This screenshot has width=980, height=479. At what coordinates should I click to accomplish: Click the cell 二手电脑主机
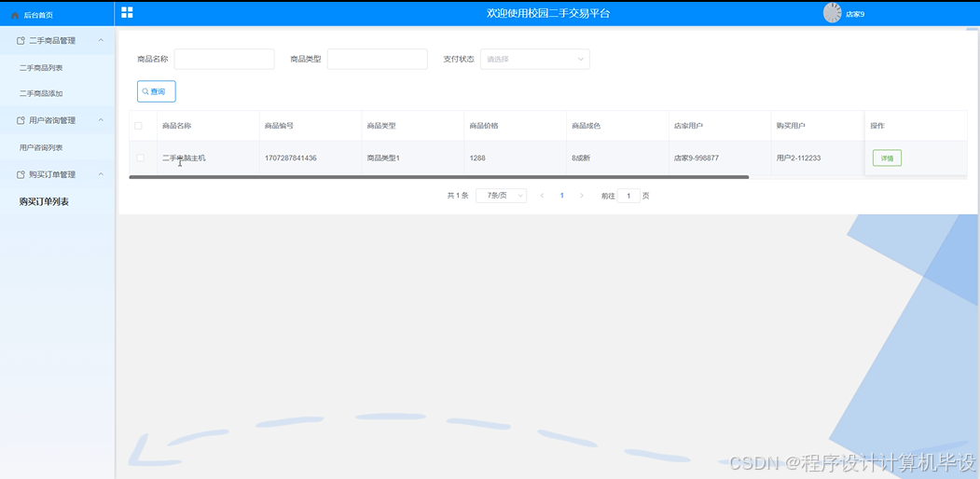[184, 158]
